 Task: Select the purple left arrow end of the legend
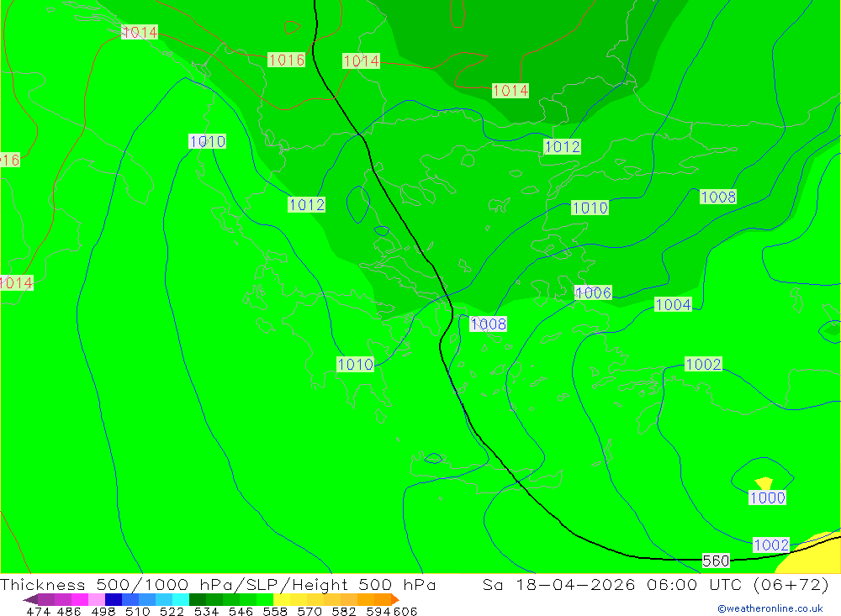pyautogui.click(x=30, y=599)
